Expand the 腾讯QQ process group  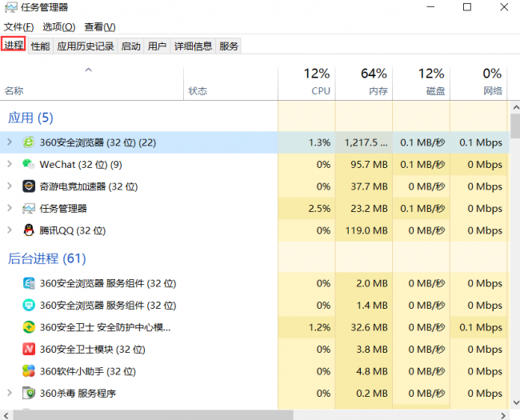tap(10, 230)
